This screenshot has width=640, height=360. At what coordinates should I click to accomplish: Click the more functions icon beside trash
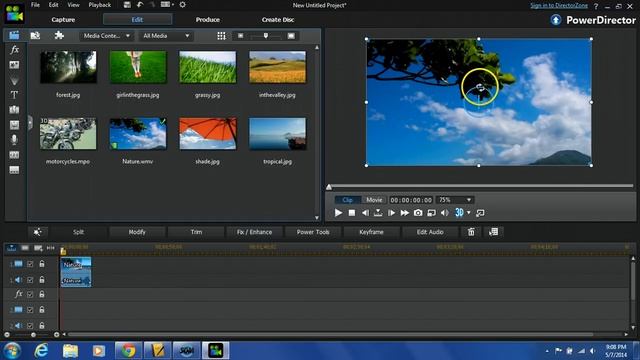pyautogui.click(x=493, y=232)
